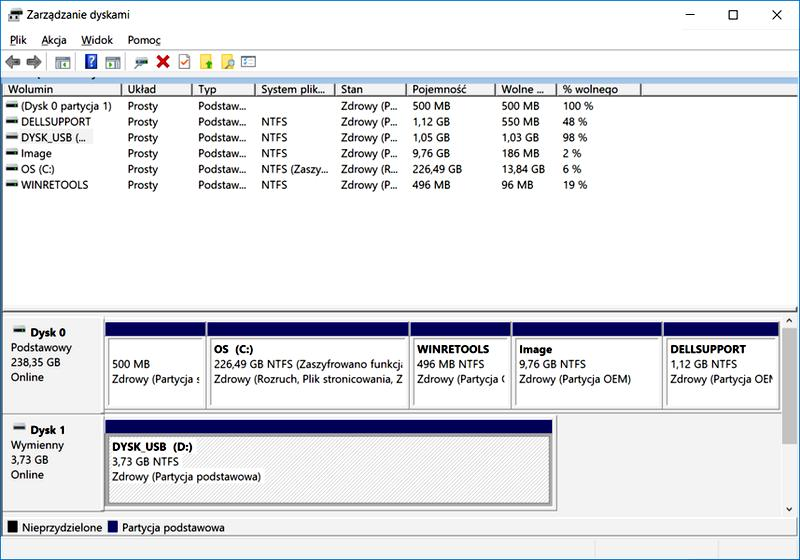
Task: Click the yellow folder with green arrow icon
Action: coord(206,62)
